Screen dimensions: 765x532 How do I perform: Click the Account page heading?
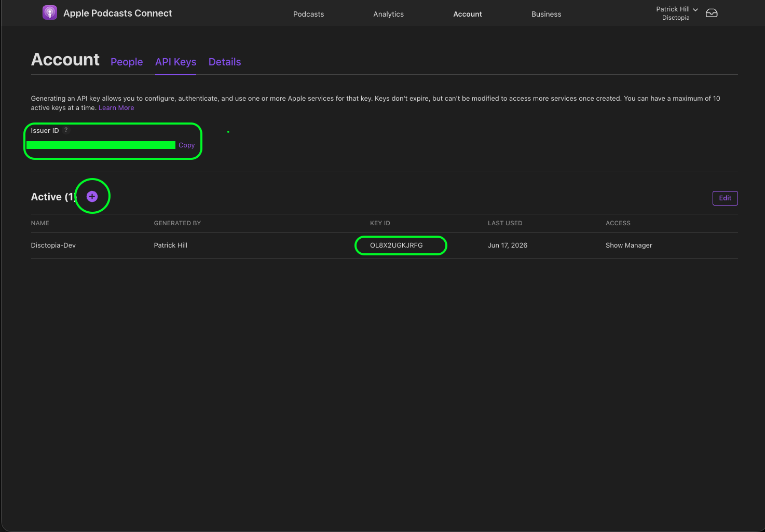tap(65, 60)
